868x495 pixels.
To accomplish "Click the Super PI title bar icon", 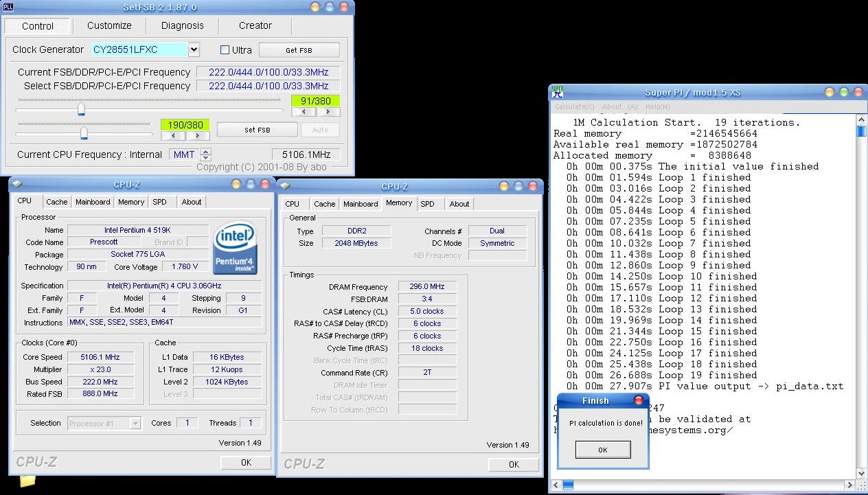I will point(558,92).
